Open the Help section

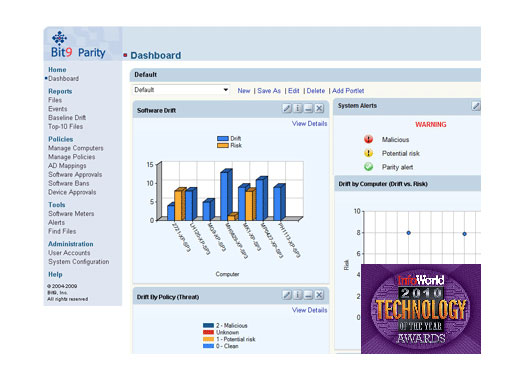click(55, 274)
